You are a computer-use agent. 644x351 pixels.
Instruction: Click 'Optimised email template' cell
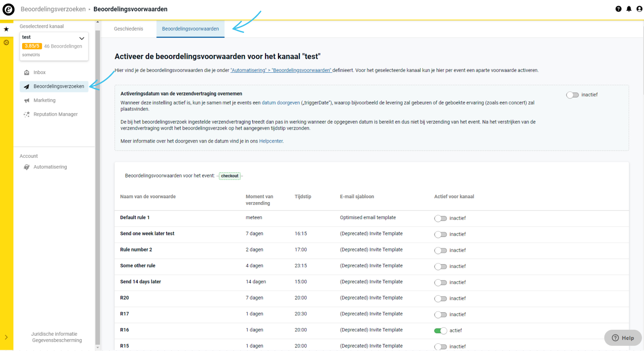(x=368, y=218)
